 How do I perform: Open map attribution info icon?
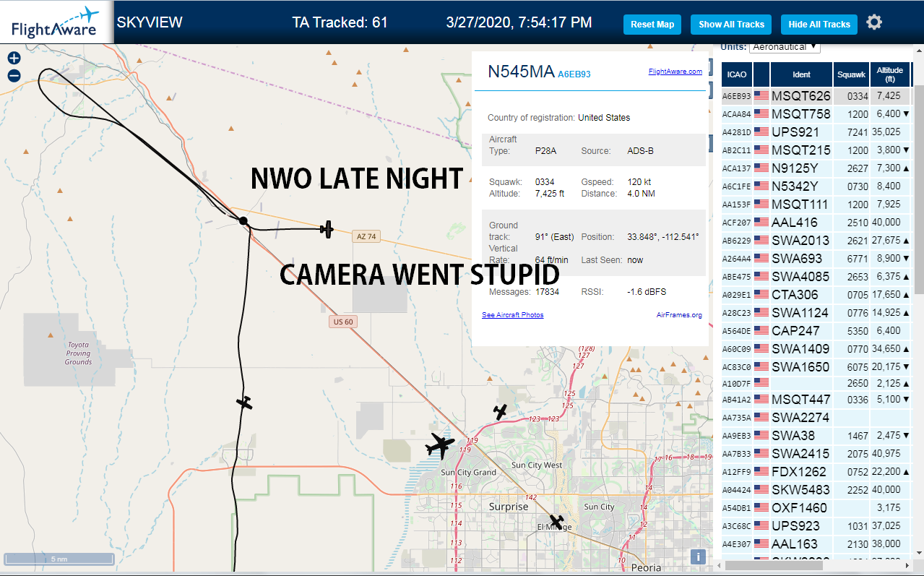coord(698,556)
